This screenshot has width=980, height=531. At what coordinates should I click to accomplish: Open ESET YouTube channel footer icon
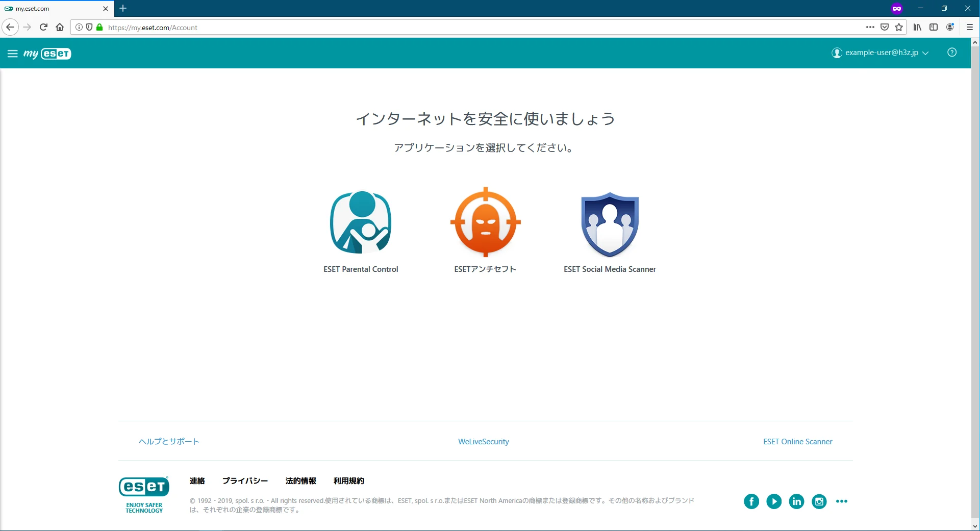[773, 501]
